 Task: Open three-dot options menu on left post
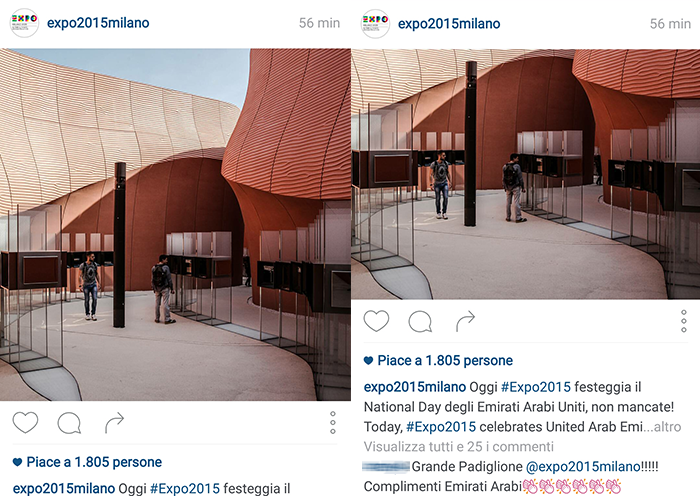pyautogui.click(x=333, y=422)
